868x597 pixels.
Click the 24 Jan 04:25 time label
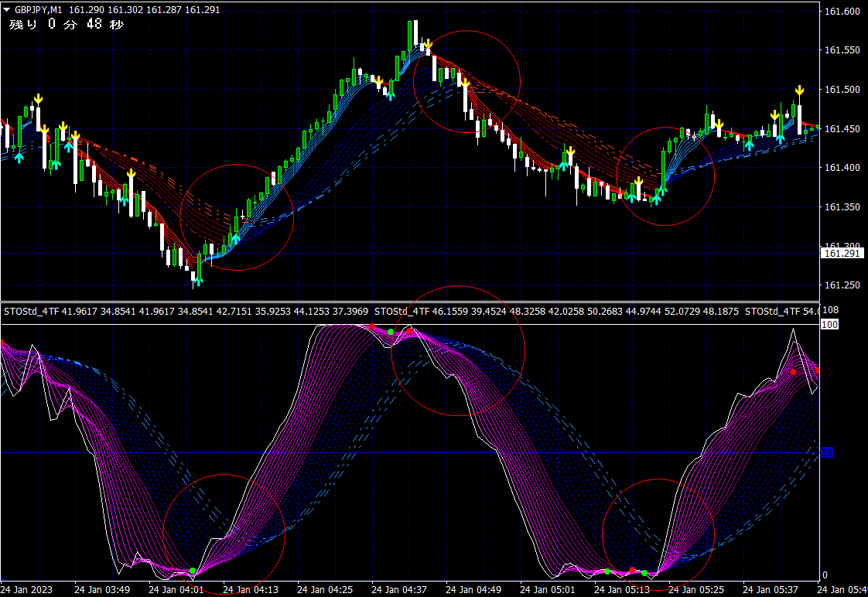(x=324, y=590)
